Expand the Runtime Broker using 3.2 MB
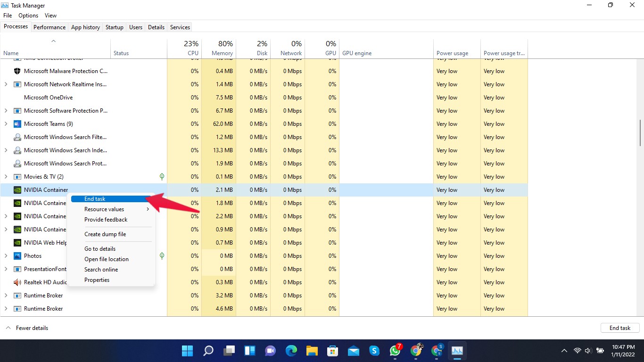The image size is (644, 362). [x=6, y=296]
